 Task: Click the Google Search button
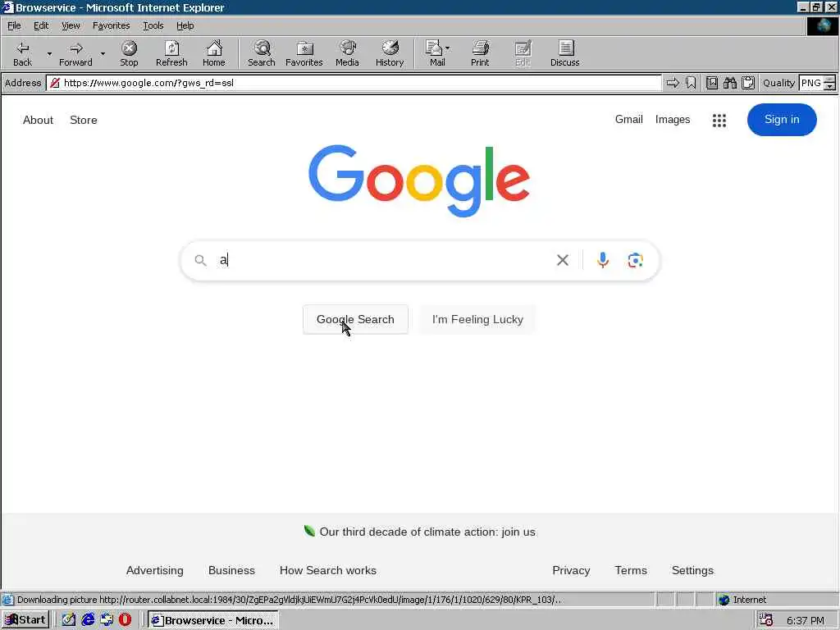[x=355, y=319]
